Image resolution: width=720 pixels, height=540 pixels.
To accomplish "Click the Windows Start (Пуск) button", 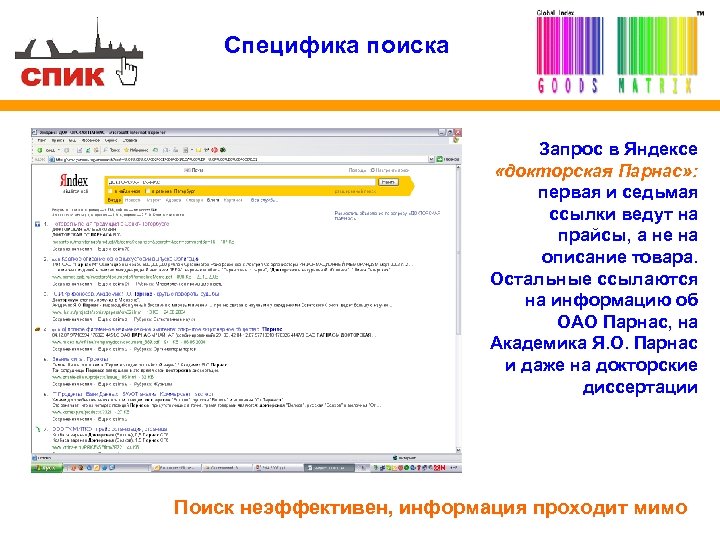I will pos(46,468).
